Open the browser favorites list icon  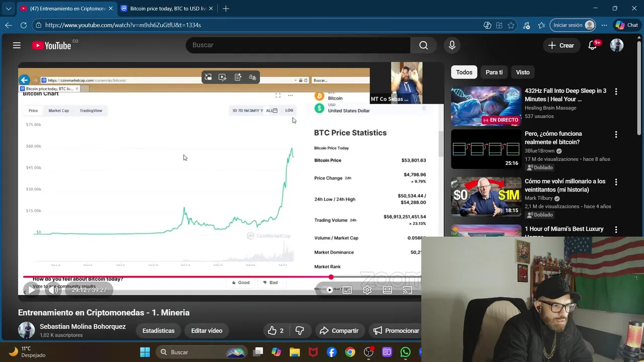pyautogui.click(x=541, y=25)
